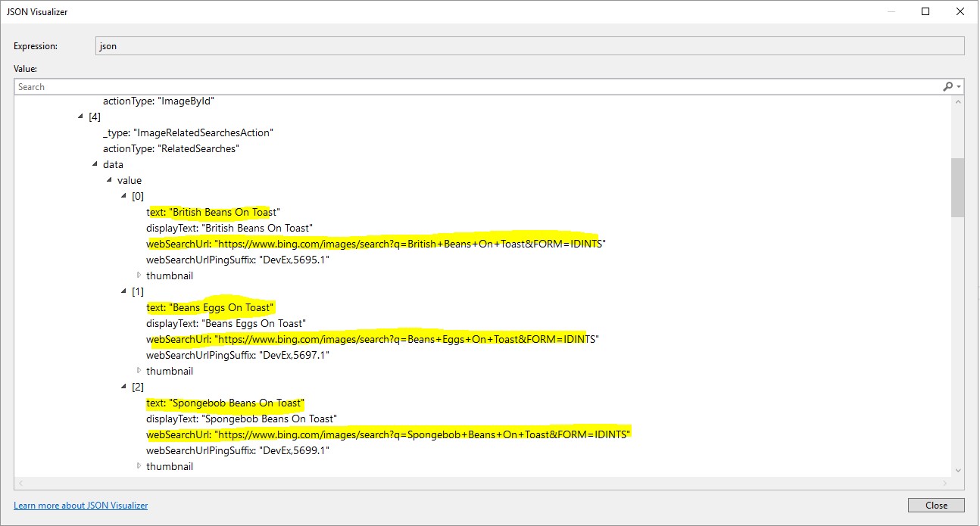Select displayText: "Spongebob Beans On Toast" row
This screenshot has height=526, width=980.
242,419
